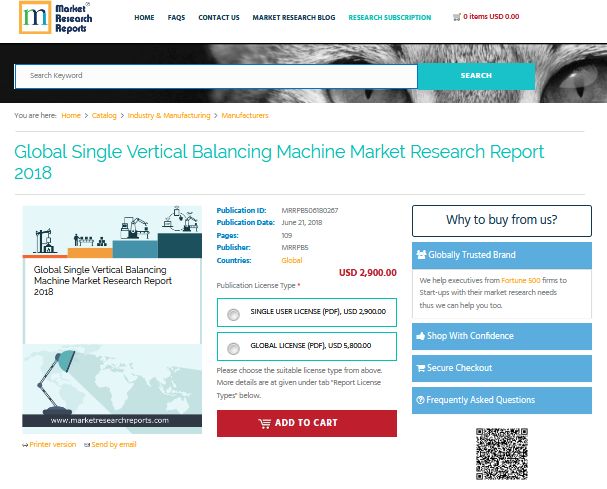
Task: Click the Why to buy from us heading
Action: (502, 220)
